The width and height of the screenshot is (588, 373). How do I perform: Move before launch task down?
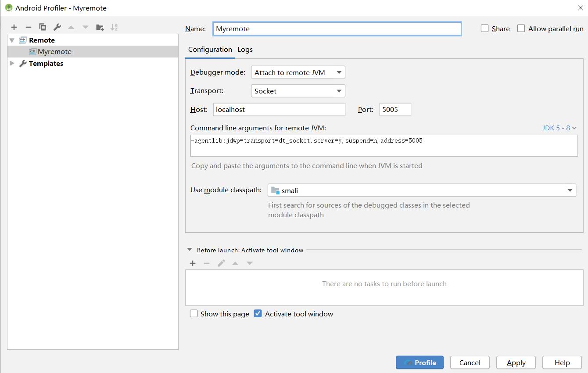pyautogui.click(x=250, y=263)
